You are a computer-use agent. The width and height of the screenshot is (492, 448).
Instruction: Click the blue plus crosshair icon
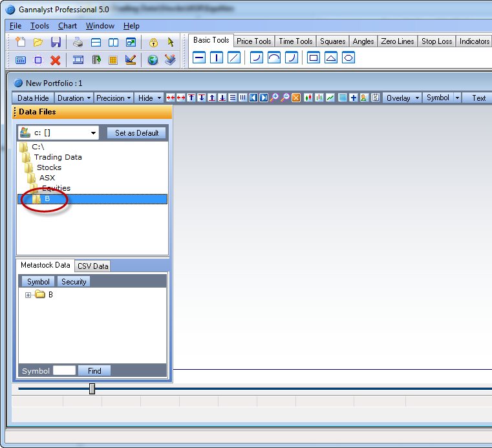coord(353,98)
